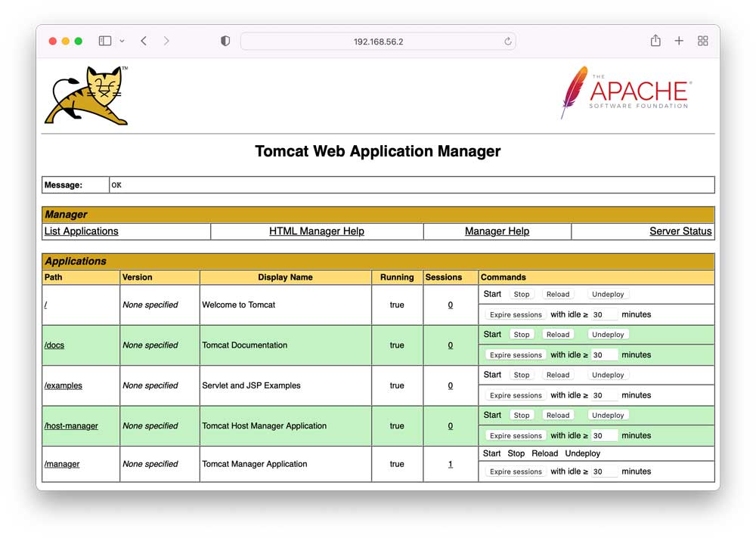The width and height of the screenshot is (756, 538).
Task: Edit idle minutes field for /manager row
Action: pyautogui.click(x=604, y=472)
